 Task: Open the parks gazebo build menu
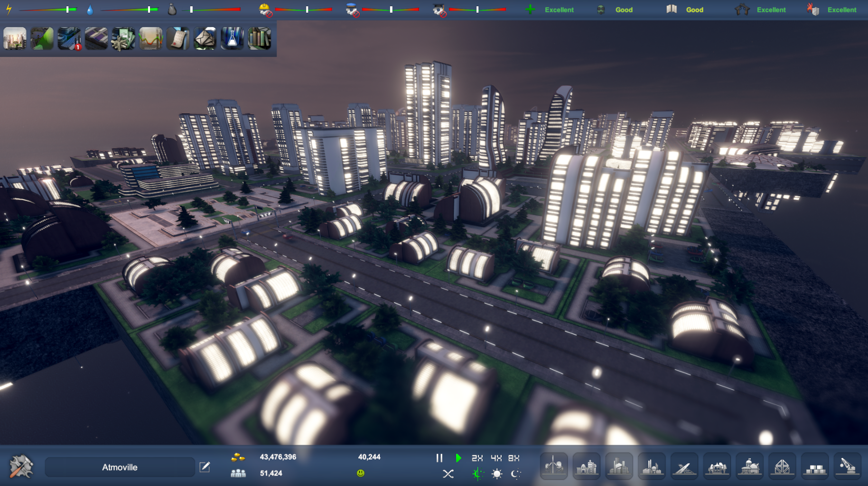(717, 466)
